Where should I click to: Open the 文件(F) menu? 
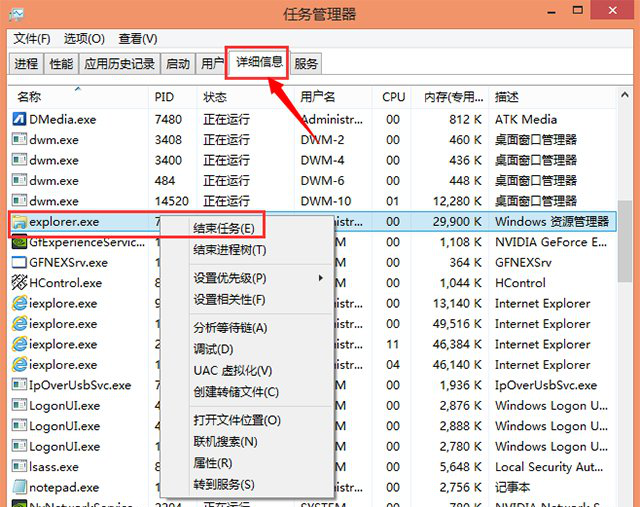[x=32, y=39]
